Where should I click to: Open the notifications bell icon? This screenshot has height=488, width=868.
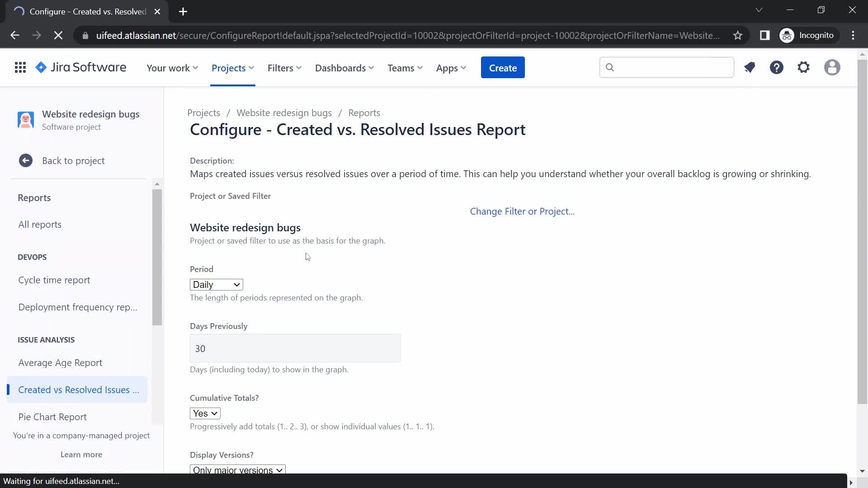click(x=750, y=67)
